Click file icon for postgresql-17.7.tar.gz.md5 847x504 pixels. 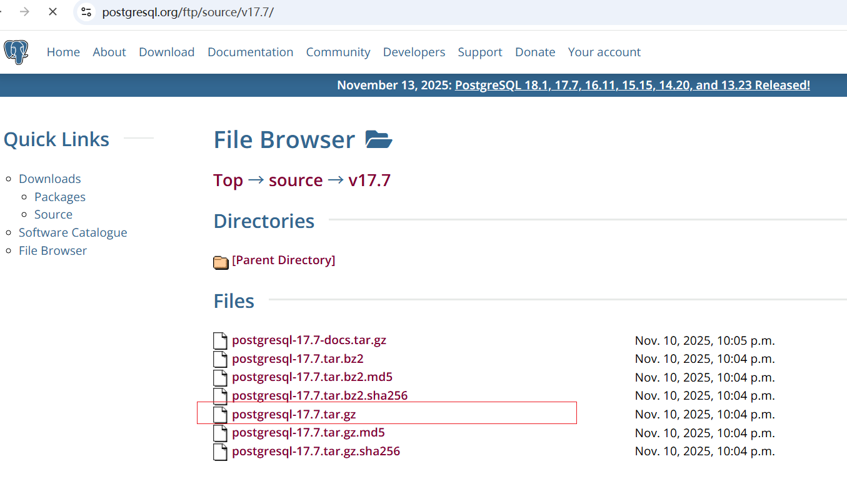[x=220, y=433]
